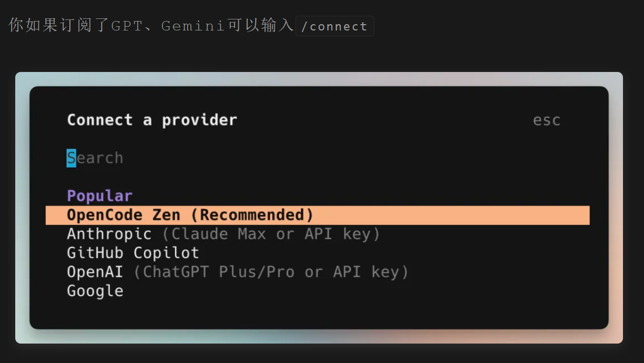This screenshot has width=644, height=363.
Task: Click the "(Claude Max or API key)" hint
Action: pyautogui.click(x=271, y=234)
